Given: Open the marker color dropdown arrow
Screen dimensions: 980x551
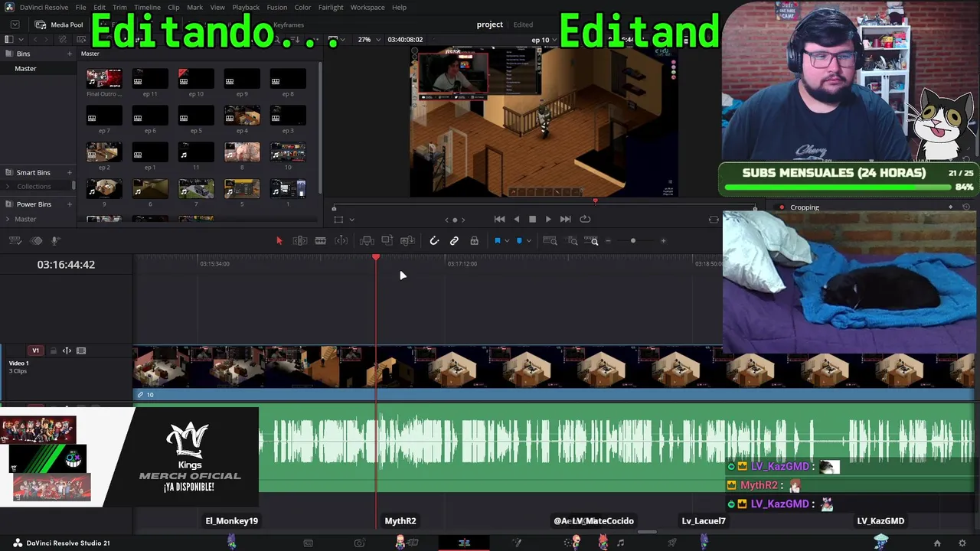Looking at the screenshot, I should (528, 241).
